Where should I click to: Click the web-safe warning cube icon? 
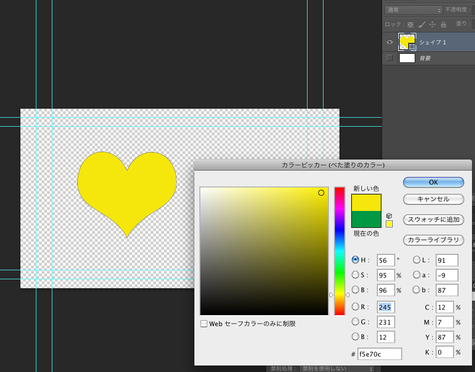[x=389, y=216]
